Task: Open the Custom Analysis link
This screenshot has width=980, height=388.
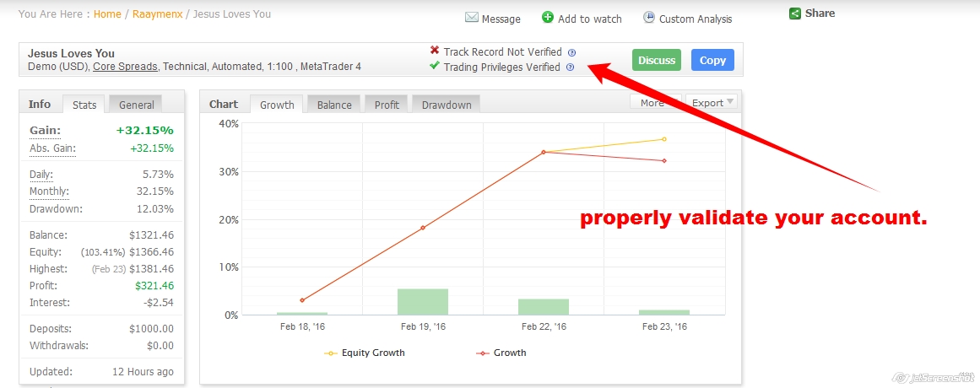Action: coord(696,19)
